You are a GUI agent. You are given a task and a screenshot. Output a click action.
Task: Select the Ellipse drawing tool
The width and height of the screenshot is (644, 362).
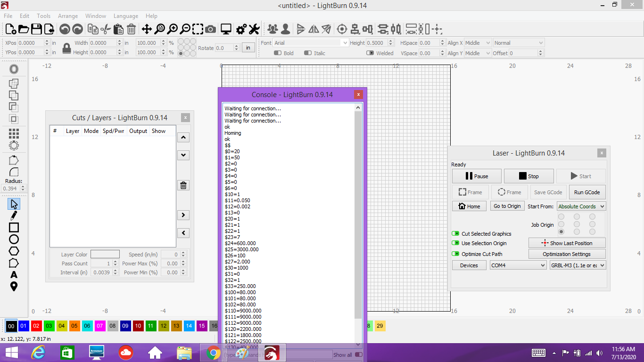click(x=14, y=239)
